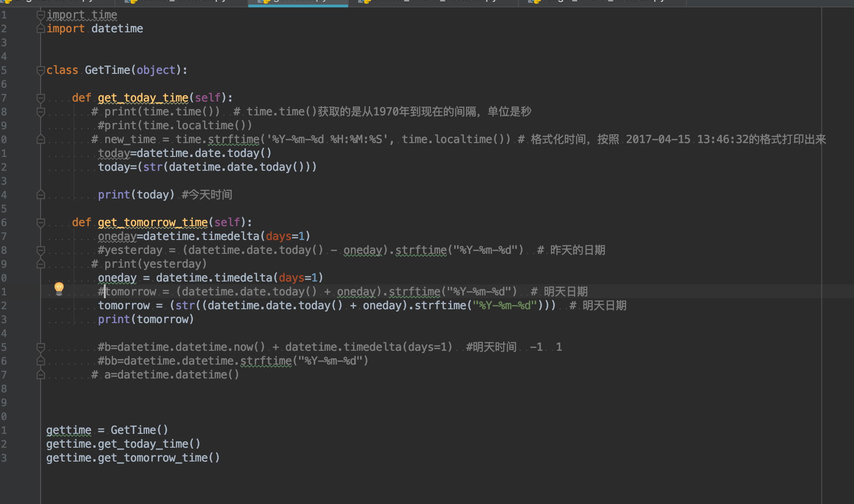Click the 'print(tomorrow)' statement
854x504 pixels.
click(x=146, y=319)
